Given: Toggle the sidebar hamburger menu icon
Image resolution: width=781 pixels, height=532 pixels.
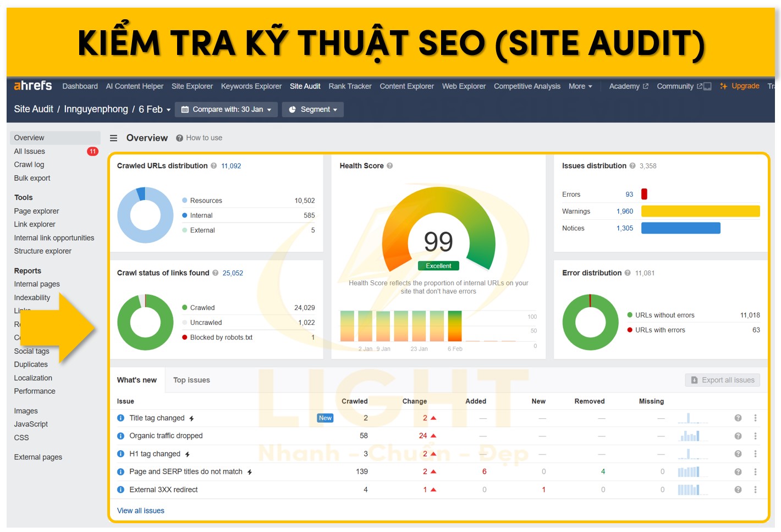Looking at the screenshot, I should pos(113,138).
